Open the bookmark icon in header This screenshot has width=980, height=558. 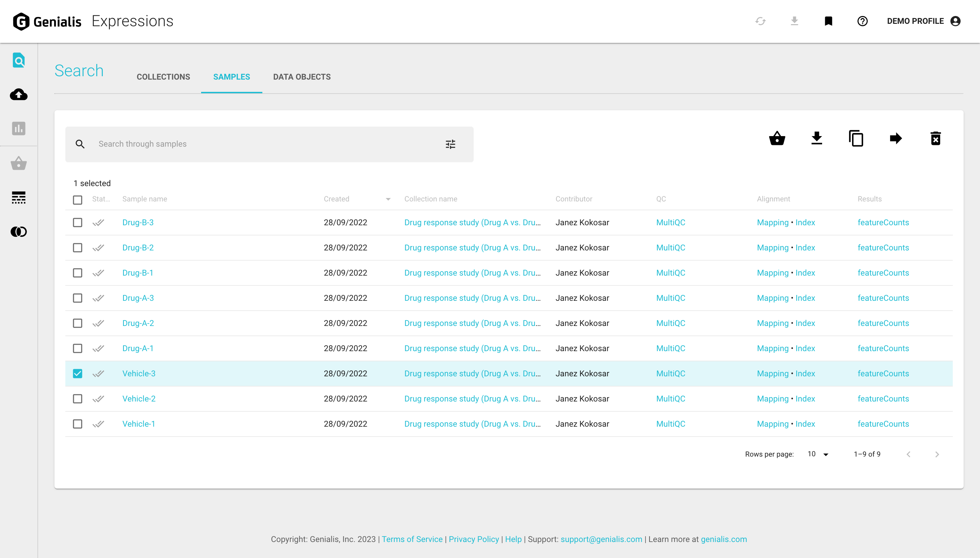828,21
